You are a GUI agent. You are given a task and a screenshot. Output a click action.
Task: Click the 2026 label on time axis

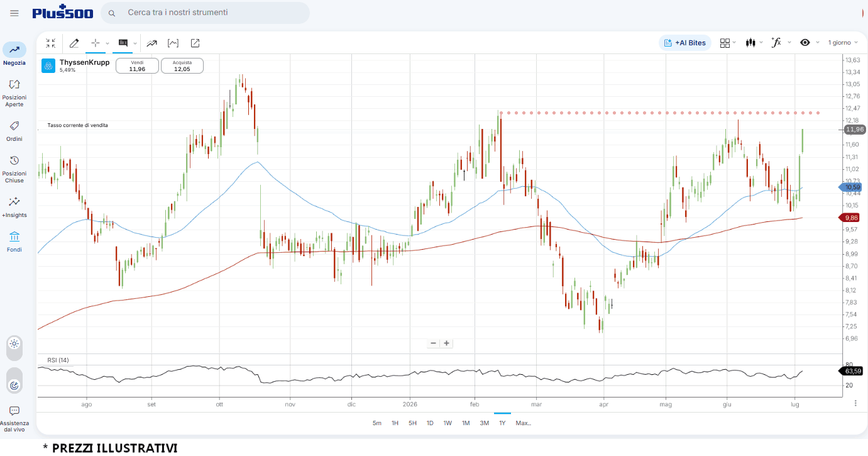[x=409, y=404]
